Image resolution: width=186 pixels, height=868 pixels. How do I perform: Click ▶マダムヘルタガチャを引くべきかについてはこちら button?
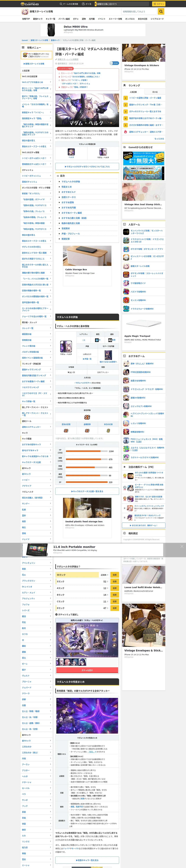click(x=87, y=167)
